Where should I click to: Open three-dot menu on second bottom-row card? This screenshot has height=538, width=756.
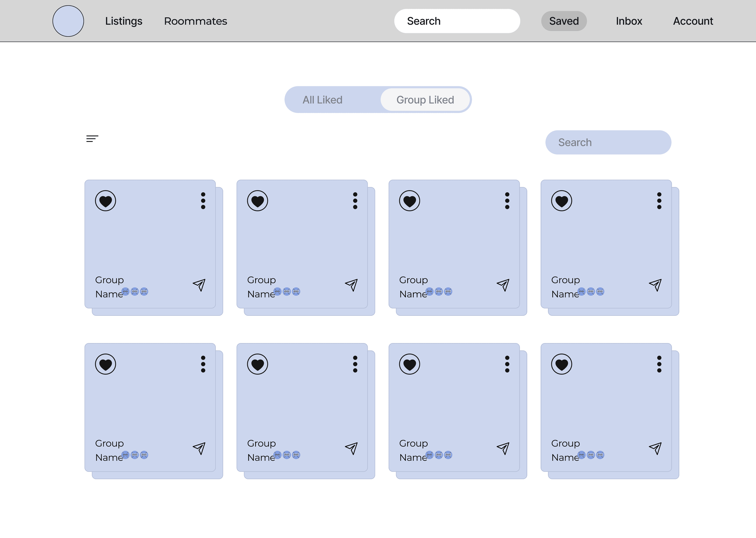(x=355, y=364)
